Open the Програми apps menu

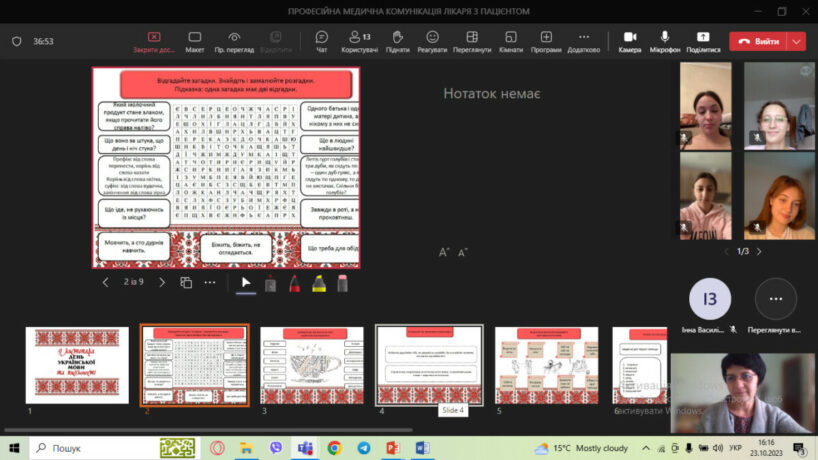point(546,41)
